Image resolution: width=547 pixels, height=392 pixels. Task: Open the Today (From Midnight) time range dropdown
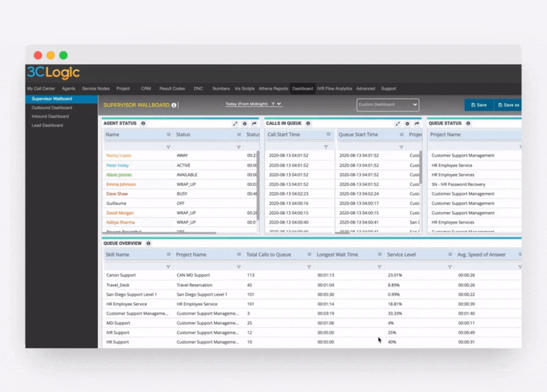253,104
